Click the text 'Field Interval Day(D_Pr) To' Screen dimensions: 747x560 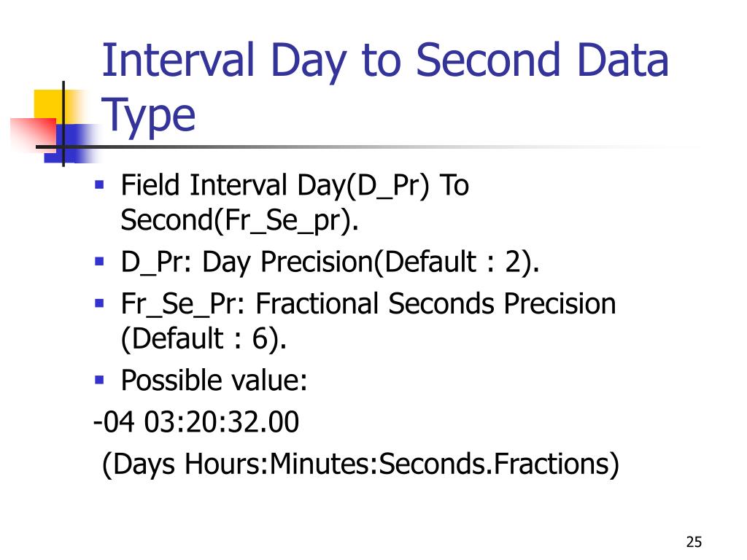[295, 186]
